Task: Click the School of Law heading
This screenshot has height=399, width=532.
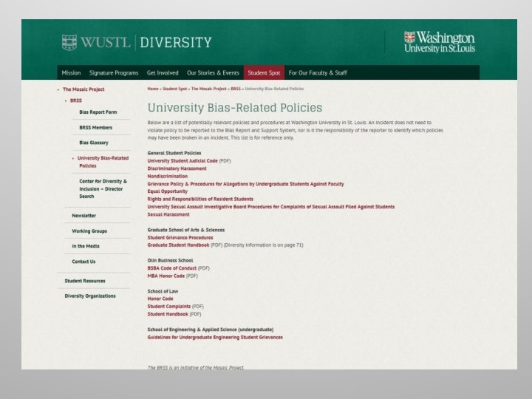Action: [163, 291]
